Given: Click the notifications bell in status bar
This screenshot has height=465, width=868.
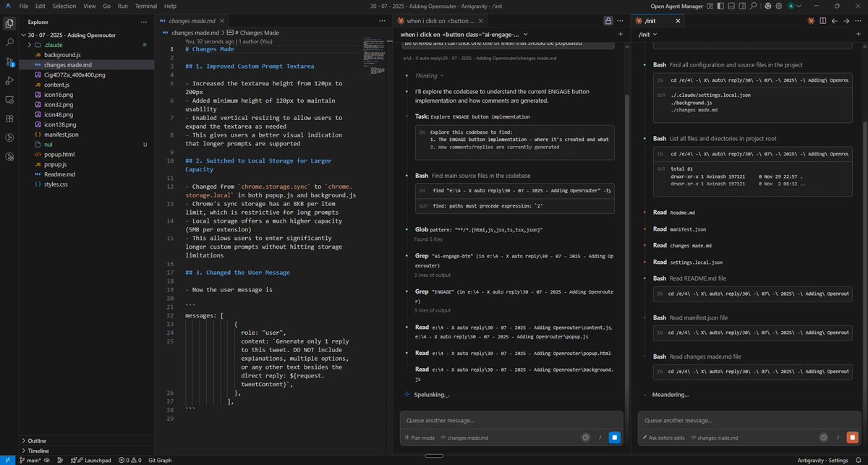Looking at the screenshot, I should click(860, 460).
